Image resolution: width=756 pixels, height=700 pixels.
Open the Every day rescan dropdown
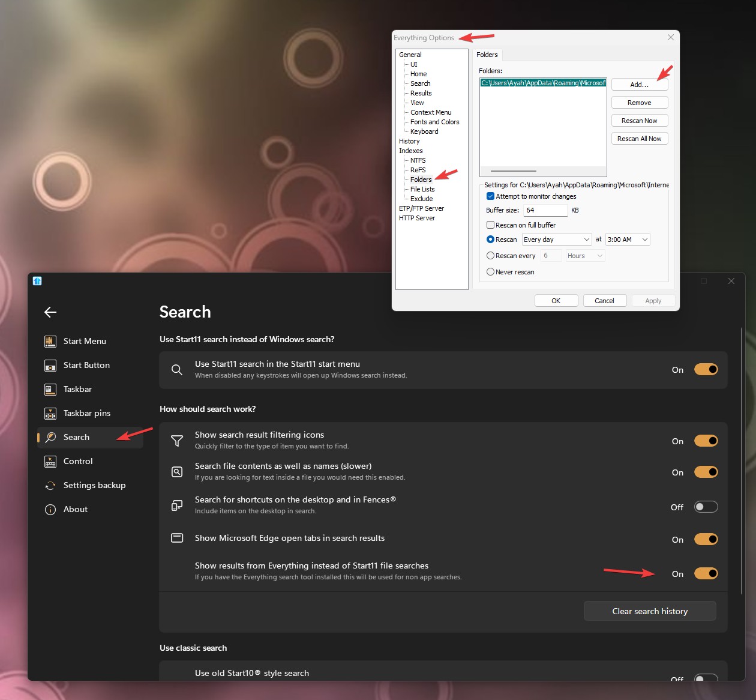(556, 240)
